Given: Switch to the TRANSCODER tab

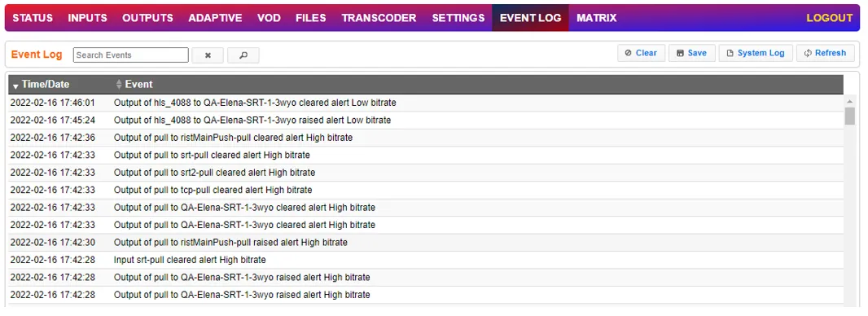Looking at the screenshot, I should tap(379, 18).
